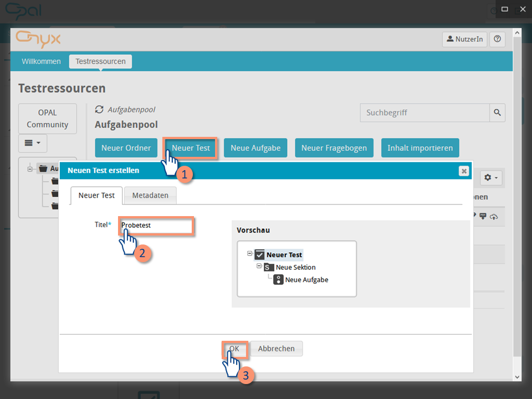Switch to the Metadaten tab
Screen dimensions: 532x399
pyautogui.click(x=150, y=195)
